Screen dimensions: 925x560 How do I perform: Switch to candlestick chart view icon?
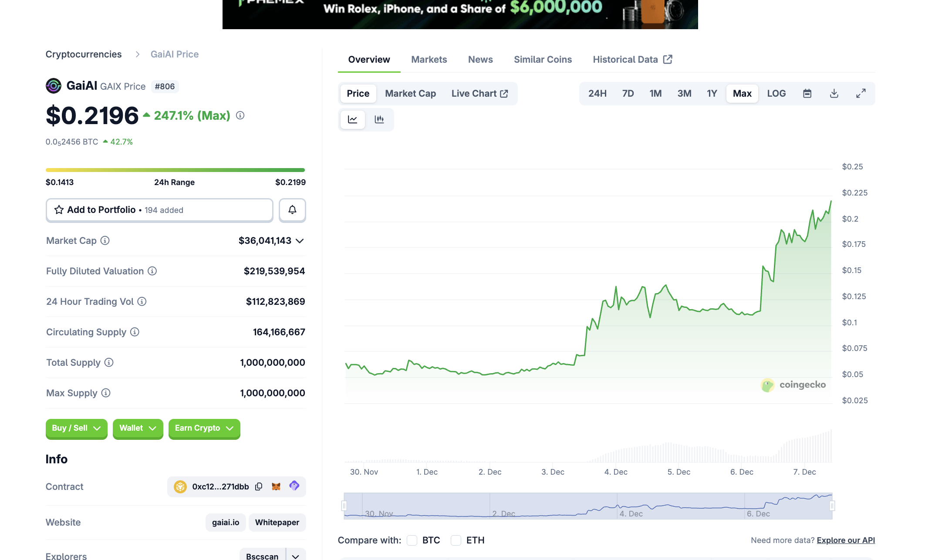(x=379, y=119)
